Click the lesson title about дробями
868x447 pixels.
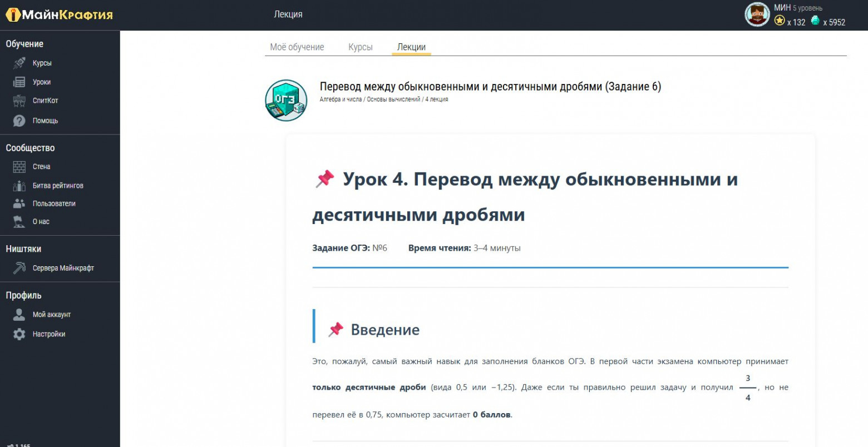(x=490, y=87)
